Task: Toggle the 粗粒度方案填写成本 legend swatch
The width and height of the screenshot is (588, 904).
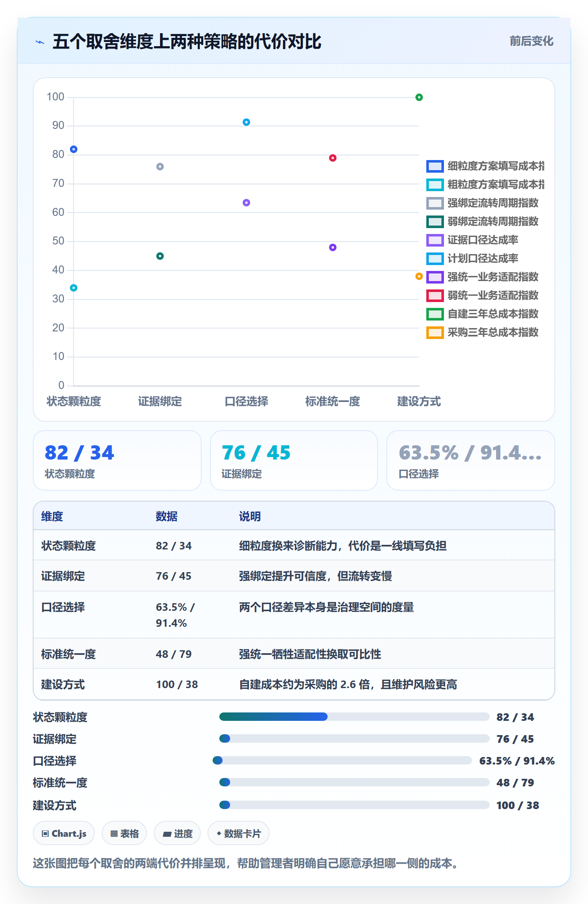Action: 435,185
